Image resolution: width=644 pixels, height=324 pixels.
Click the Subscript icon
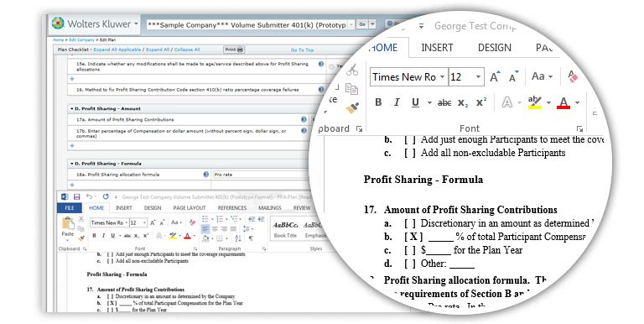pyautogui.click(x=463, y=102)
